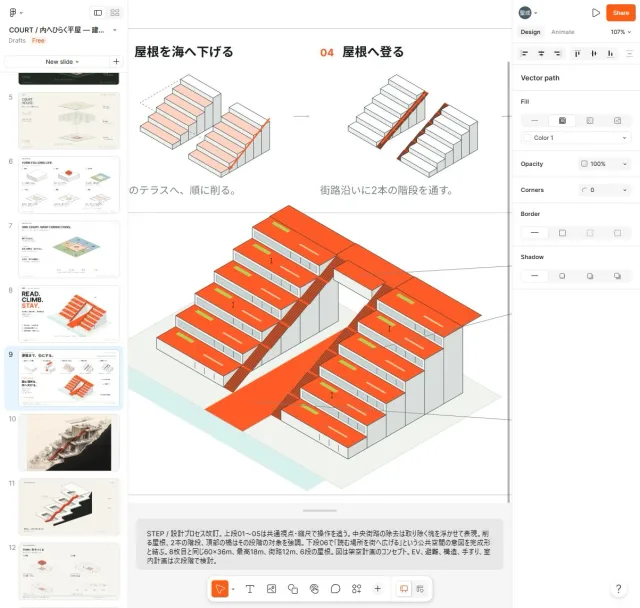Select slide 6 thumbnail
This screenshot has width=640, height=608.
[x=69, y=185]
